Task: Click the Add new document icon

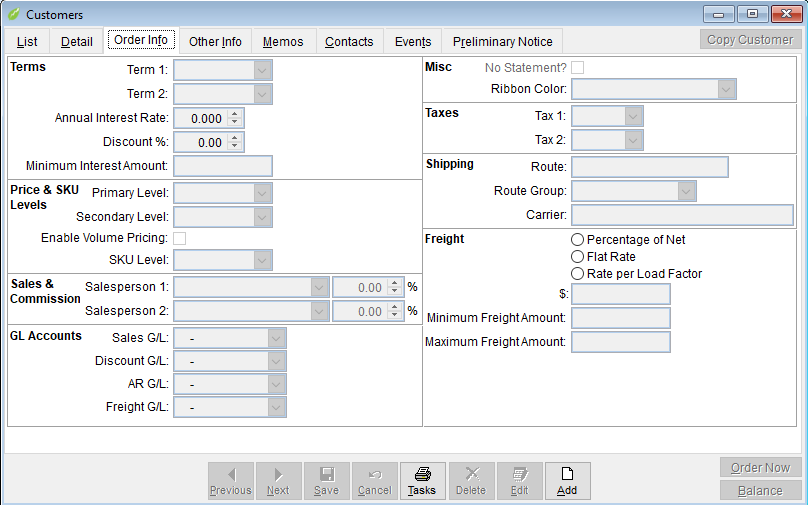Action: (567, 474)
